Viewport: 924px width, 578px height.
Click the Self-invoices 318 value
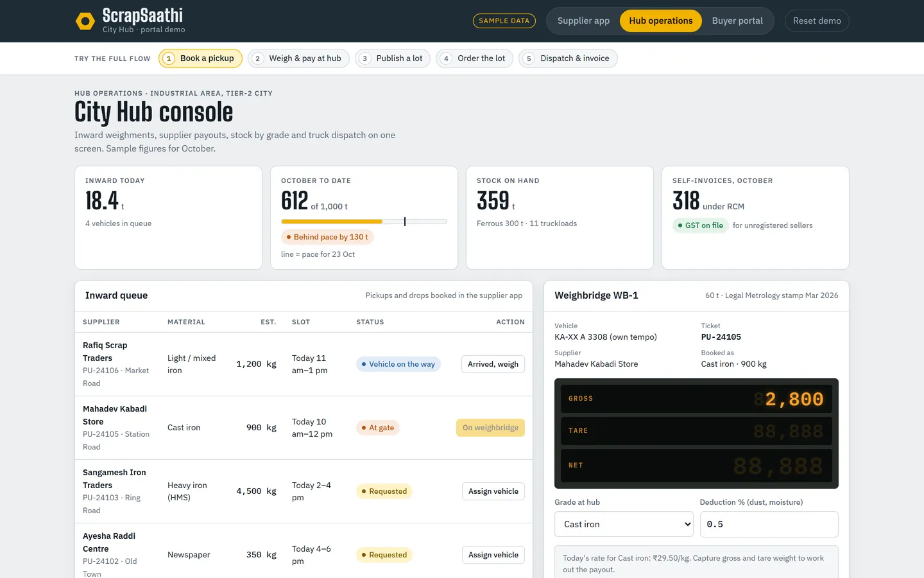coord(686,201)
